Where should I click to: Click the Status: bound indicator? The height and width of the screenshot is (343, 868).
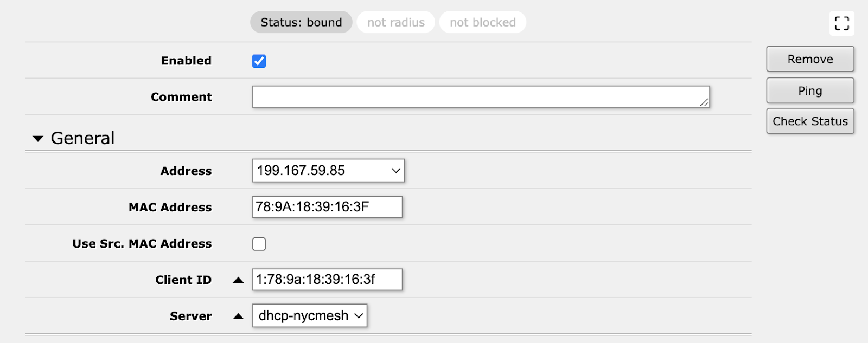[301, 22]
